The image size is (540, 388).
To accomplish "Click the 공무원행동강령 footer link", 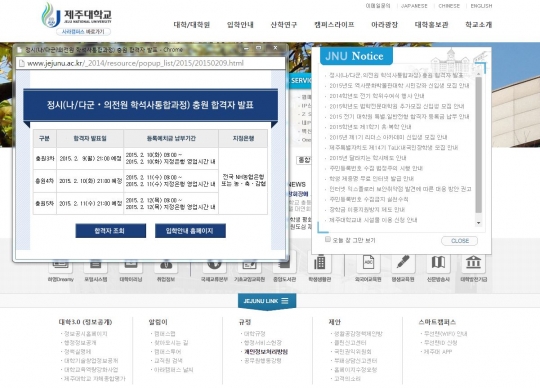I will (263, 360).
